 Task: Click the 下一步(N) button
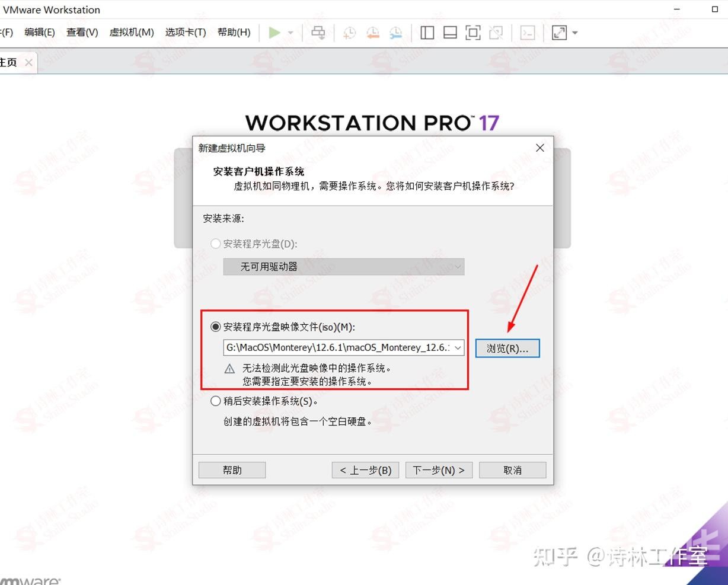[x=438, y=469]
